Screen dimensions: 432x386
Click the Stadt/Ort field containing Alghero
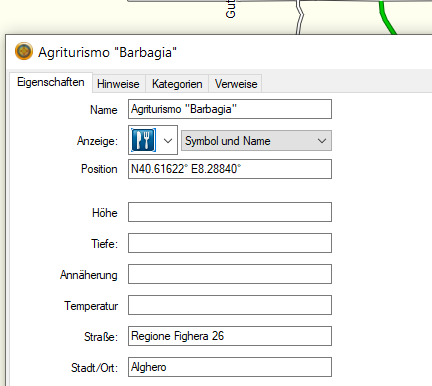[x=230, y=367]
